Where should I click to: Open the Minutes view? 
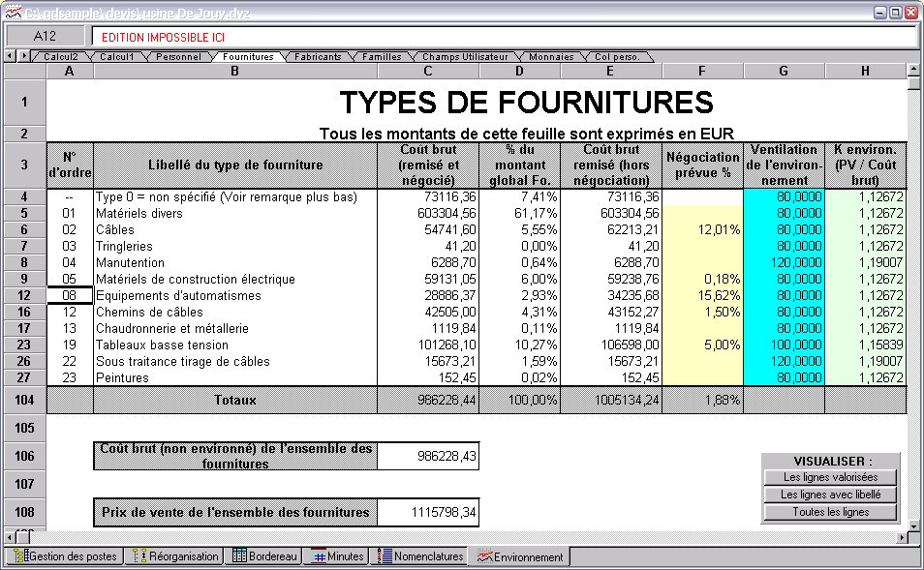(x=337, y=556)
